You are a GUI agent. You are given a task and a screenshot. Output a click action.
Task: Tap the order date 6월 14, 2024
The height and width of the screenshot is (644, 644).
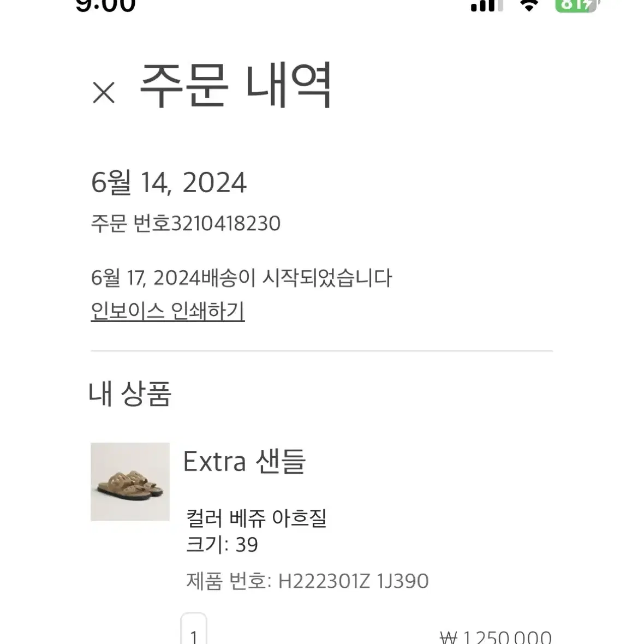pyautogui.click(x=169, y=182)
